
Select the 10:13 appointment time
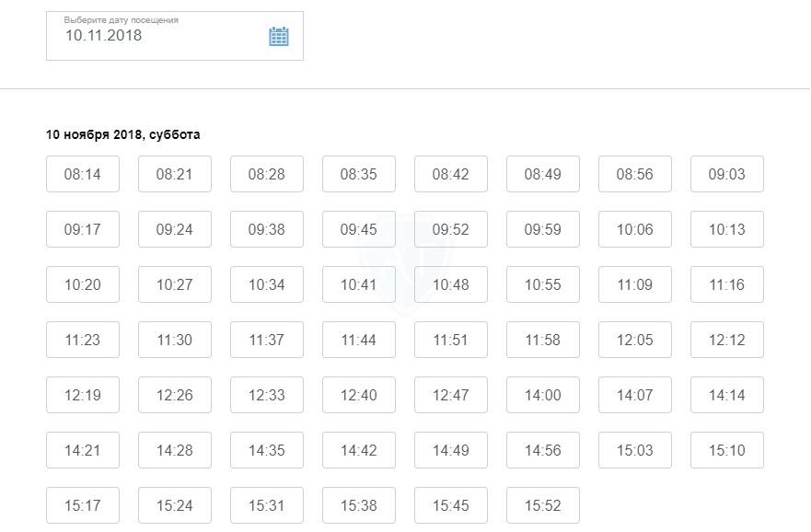pyautogui.click(x=727, y=229)
